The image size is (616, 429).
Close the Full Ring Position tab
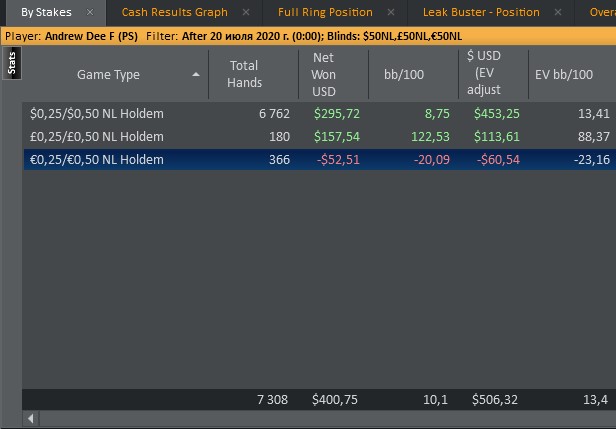coord(393,13)
